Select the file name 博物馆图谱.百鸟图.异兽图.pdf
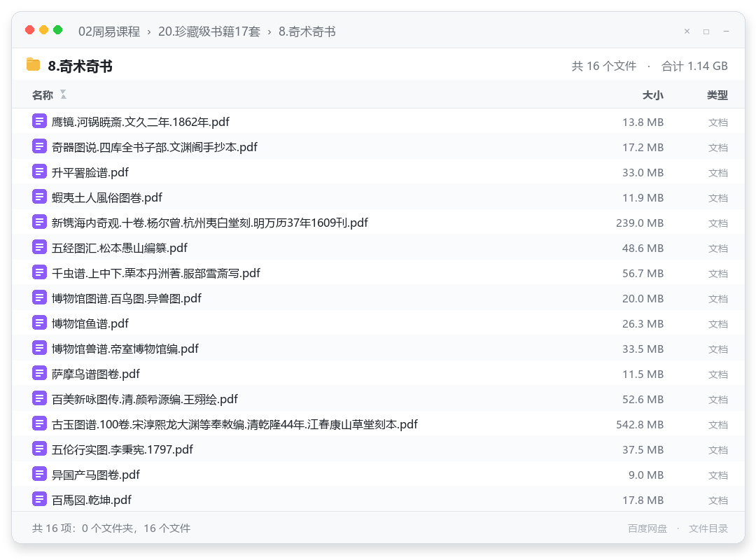Image resolution: width=756 pixels, height=560 pixels. click(x=126, y=299)
